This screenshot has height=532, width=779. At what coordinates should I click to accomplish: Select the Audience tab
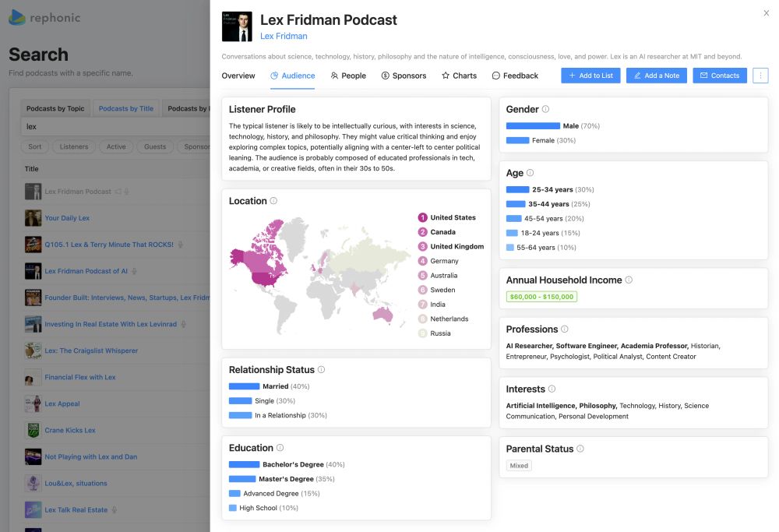[x=293, y=76]
